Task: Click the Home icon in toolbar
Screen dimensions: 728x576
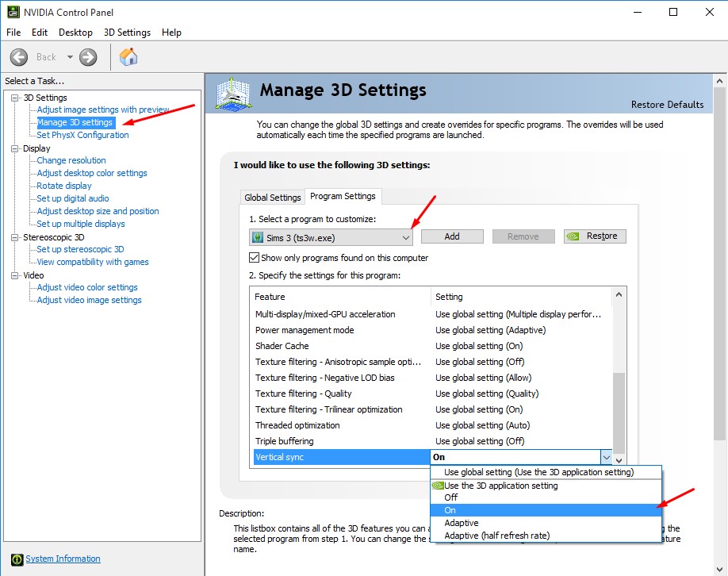Action: tap(128, 56)
